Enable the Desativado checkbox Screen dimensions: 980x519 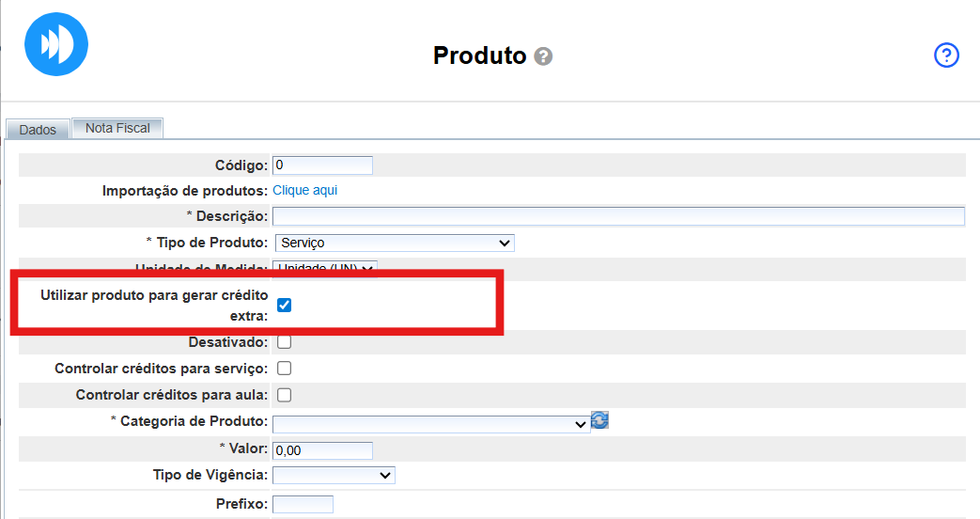285,342
